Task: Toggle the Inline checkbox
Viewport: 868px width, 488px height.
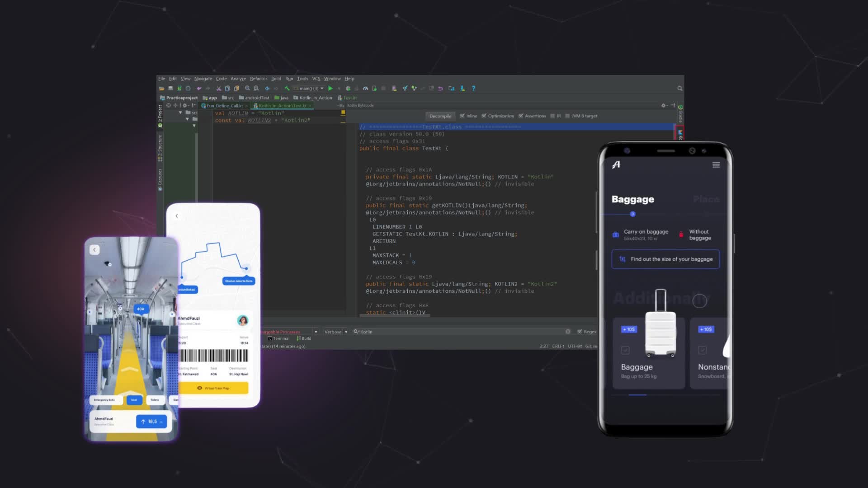Action: pyautogui.click(x=462, y=116)
